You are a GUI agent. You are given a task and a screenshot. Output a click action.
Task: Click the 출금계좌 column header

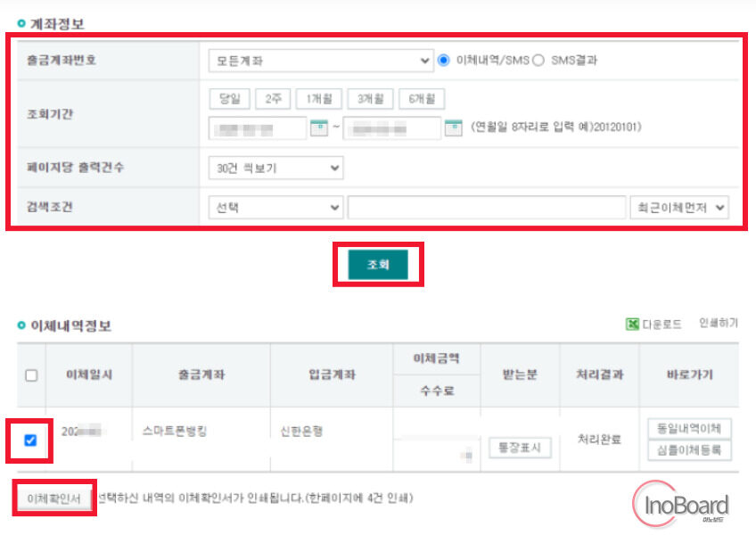click(201, 374)
